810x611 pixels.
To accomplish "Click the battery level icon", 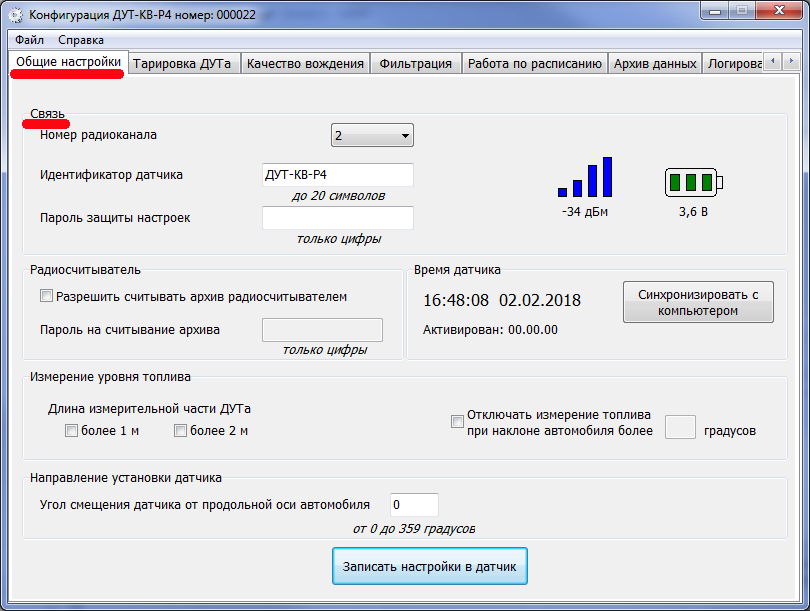I will (693, 182).
